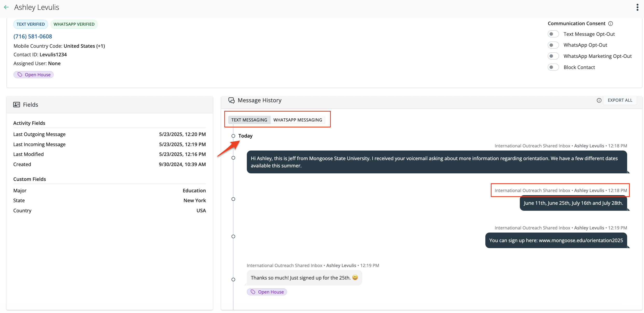Viewport: 644px width, 313px height.
Task: Click the Open House tag under Assigned User
Action: pyautogui.click(x=34, y=75)
